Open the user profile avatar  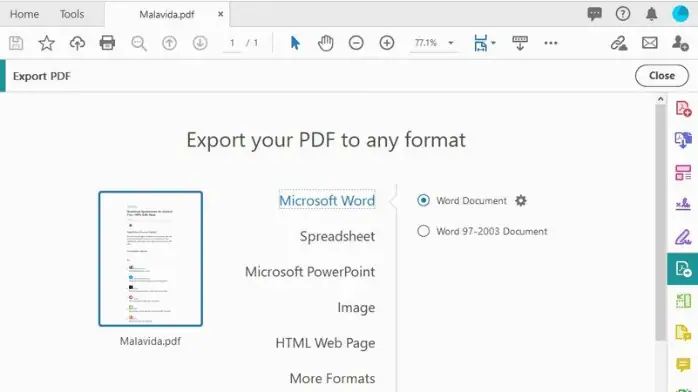680,14
